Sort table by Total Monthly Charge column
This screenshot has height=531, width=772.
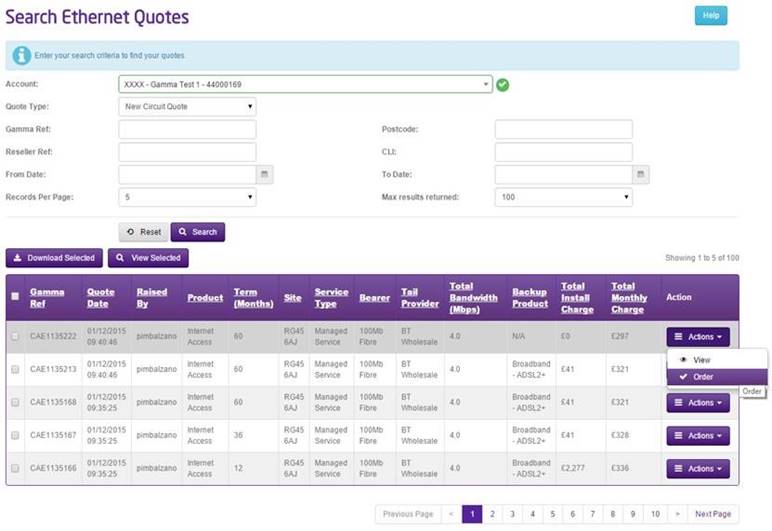tap(629, 298)
